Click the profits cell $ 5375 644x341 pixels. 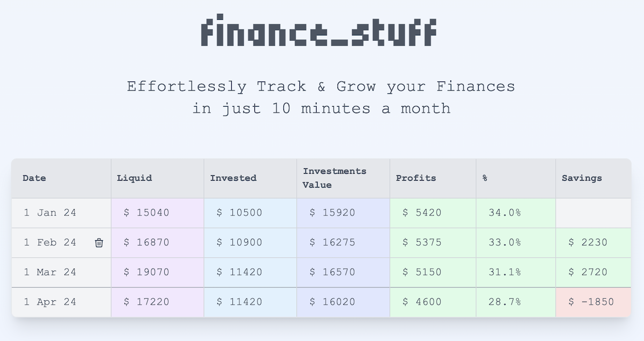pos(433,243)
